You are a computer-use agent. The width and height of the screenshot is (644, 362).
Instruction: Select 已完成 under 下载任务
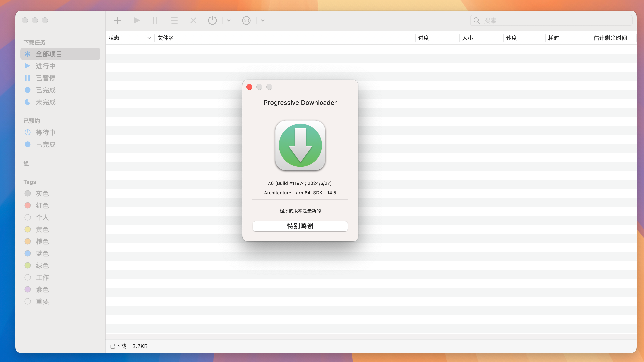click(60, 90)
